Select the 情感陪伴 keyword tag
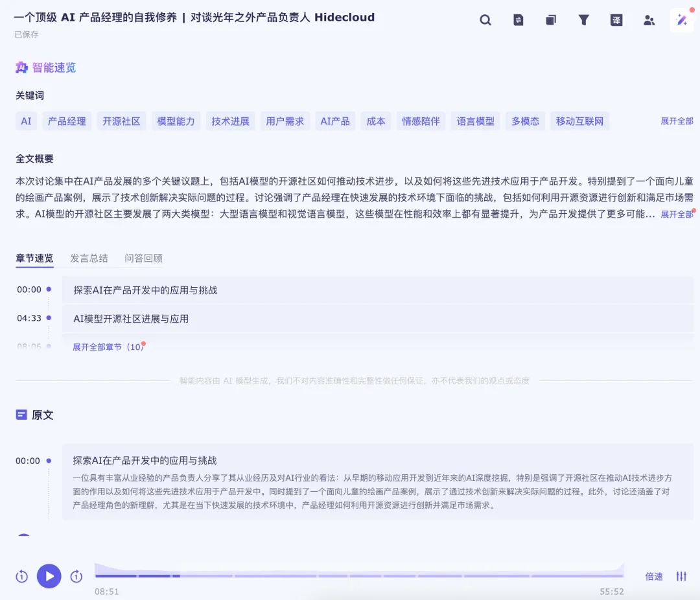The width and height of the screenshot is (700, 600). coord(421,121)
